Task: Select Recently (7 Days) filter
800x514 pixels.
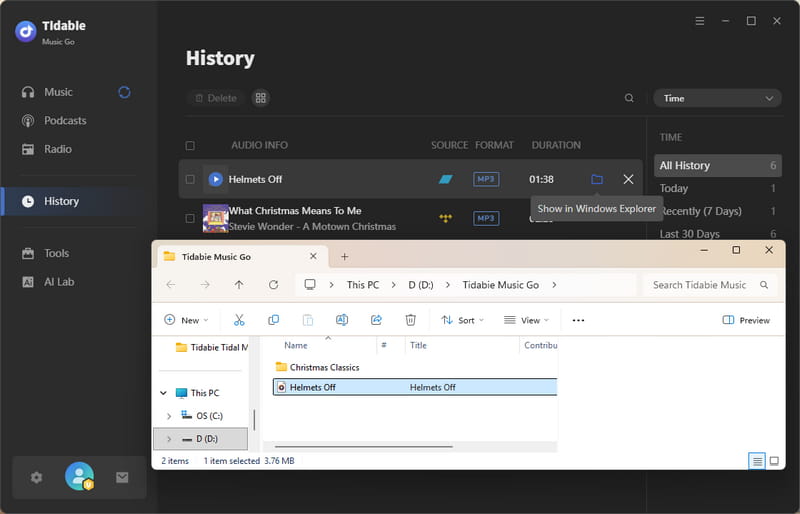Action: click(717, 211)
